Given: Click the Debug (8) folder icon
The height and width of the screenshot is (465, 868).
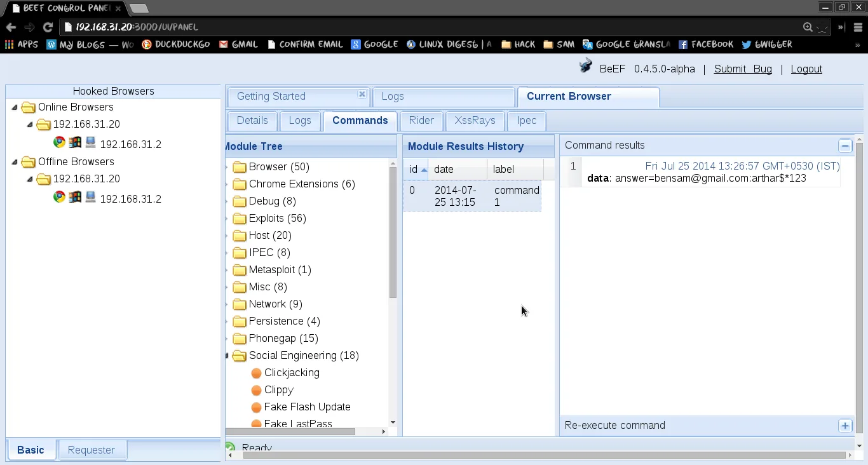Looking at the screenshot, I should pos(240,201).
